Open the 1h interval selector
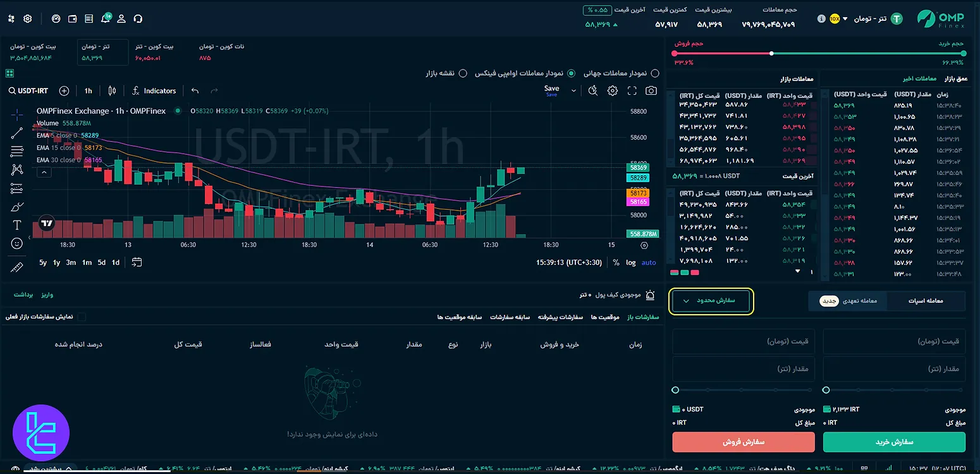 [x=87, y=90]
